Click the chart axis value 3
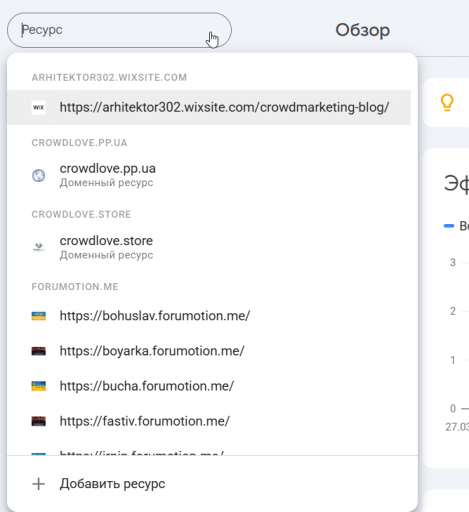Viewport: 469px width, 512px height. (x=453, y=263)
